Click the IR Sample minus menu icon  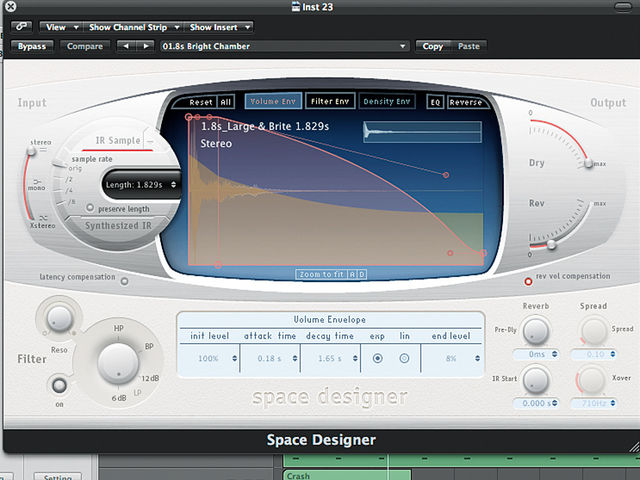coord(150,141)
